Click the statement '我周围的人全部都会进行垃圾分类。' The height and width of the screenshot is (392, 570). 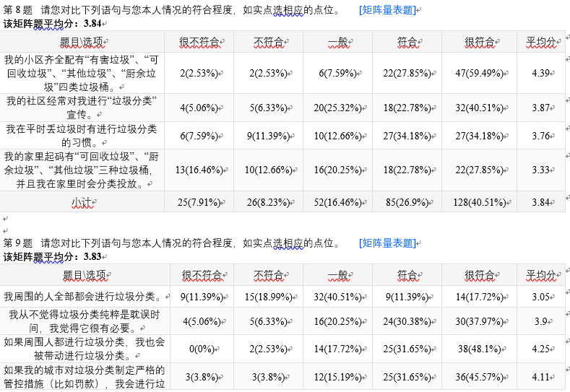(85, 297)
